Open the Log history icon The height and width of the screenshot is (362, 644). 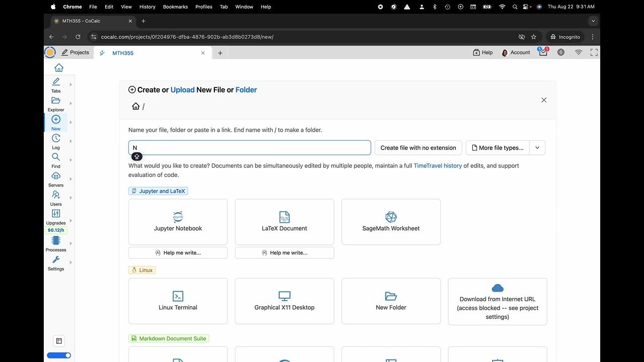pos(56,138)
